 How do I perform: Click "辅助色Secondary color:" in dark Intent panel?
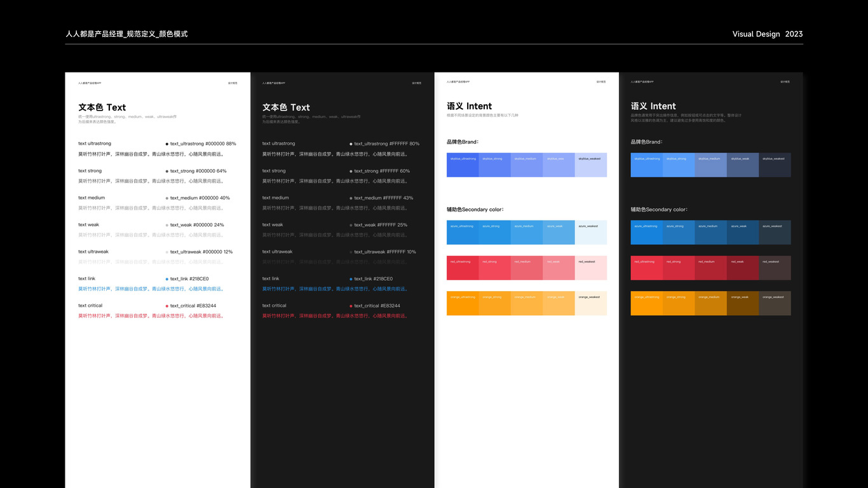[x=660, y=210]
